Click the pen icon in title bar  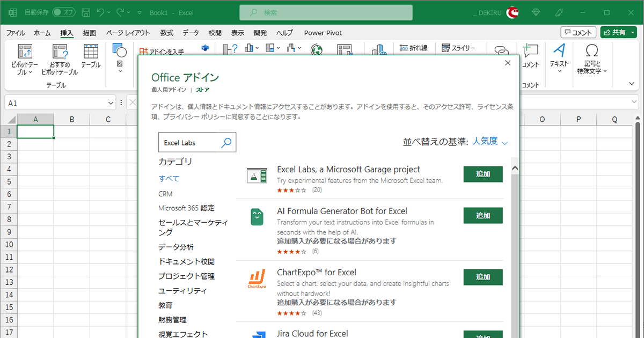(559, 12)
